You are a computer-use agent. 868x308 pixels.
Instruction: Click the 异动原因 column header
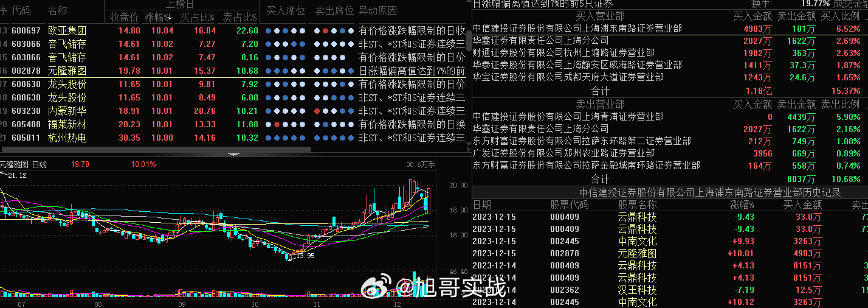tap(377, 11)
